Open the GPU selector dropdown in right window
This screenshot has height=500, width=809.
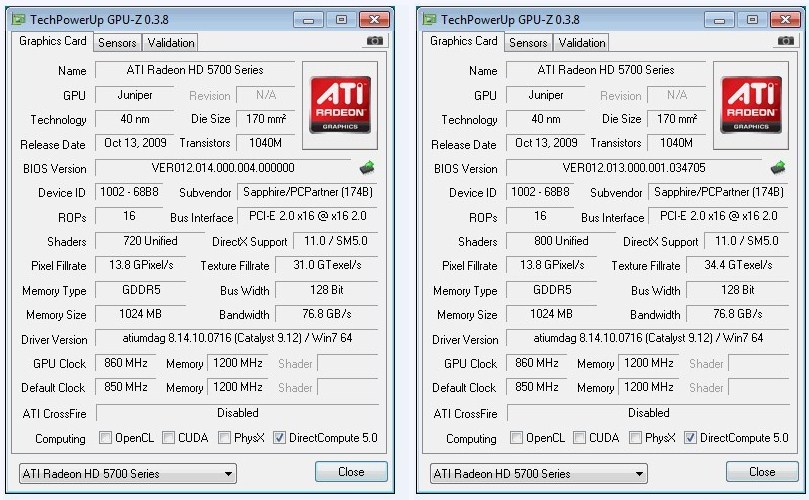click(x=539, y=473)
